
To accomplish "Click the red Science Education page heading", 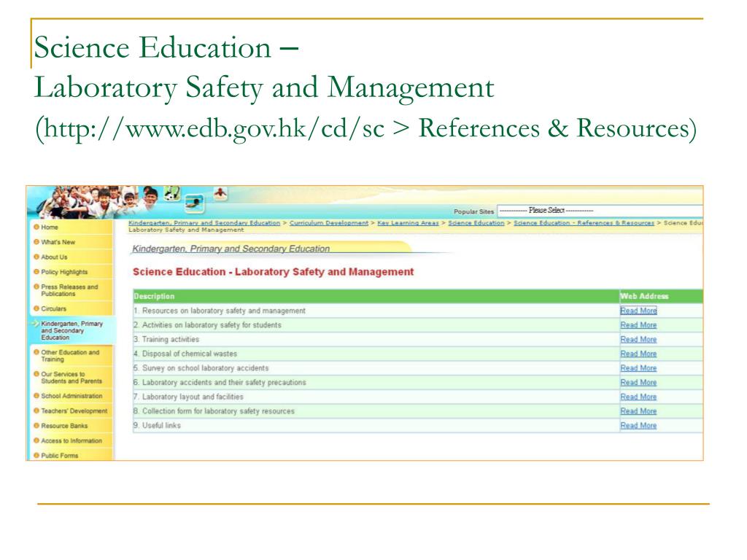I will pyautogui.click(x=273, y=271).
